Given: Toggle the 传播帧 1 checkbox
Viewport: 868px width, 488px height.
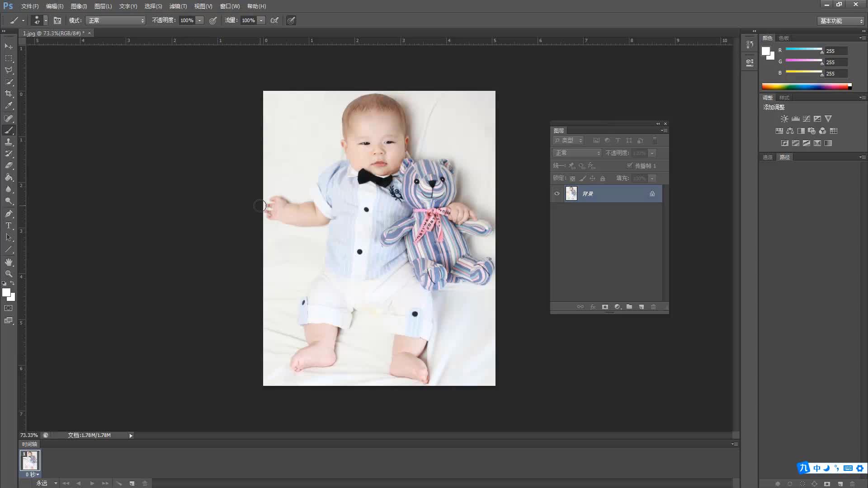Looking at the screenshot, I should (x=629, y=166).
